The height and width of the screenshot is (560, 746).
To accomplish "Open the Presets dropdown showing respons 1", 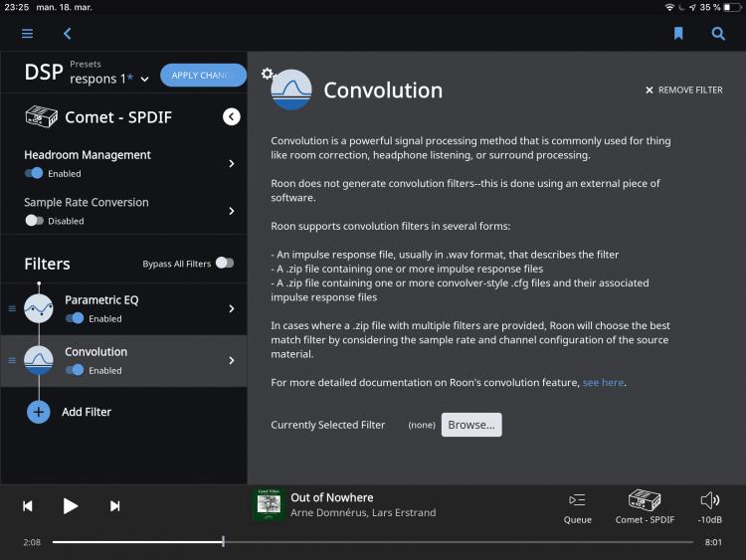I will (x=109, y=79).
